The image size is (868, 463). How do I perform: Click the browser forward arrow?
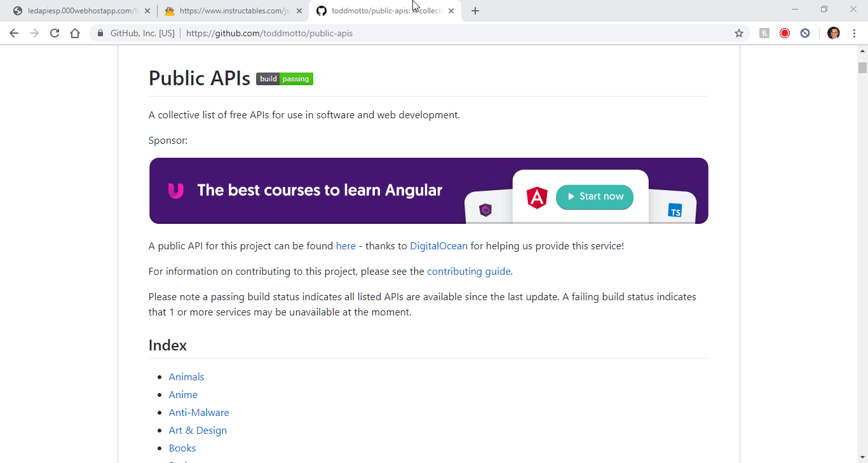click(34, 33)
